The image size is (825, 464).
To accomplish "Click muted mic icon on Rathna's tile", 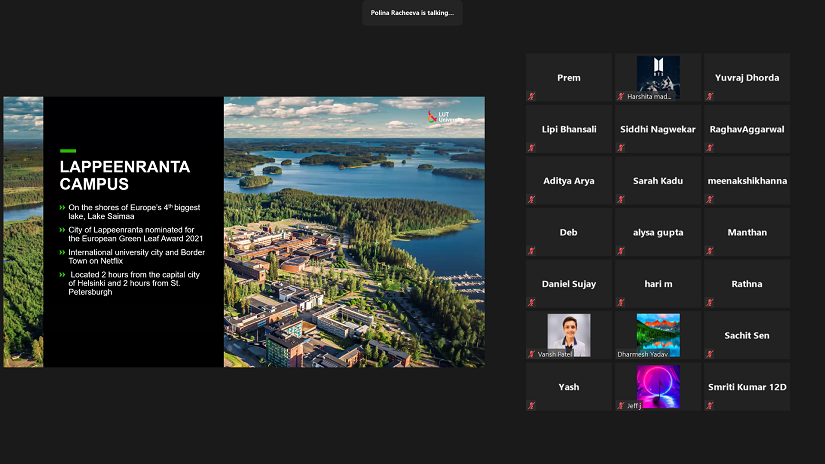I will (x=709, y=303).
